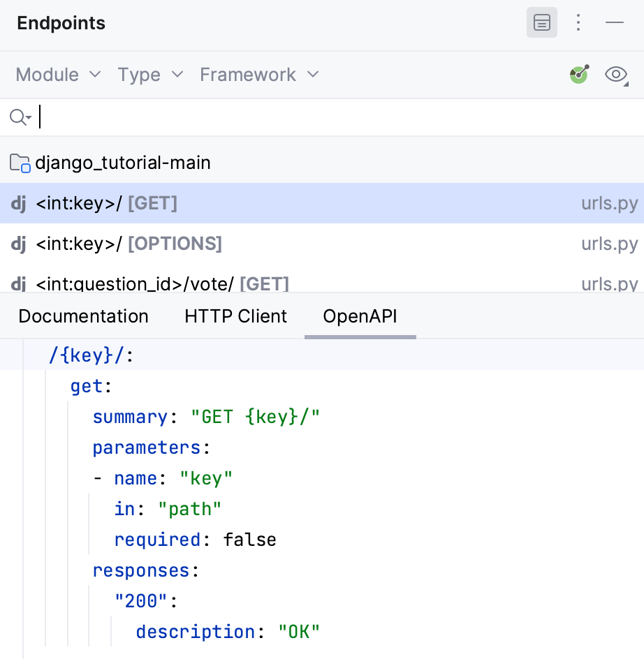Click urls.py on the vote/ [GET] row

pyautogui.click(x=610, y=283)
